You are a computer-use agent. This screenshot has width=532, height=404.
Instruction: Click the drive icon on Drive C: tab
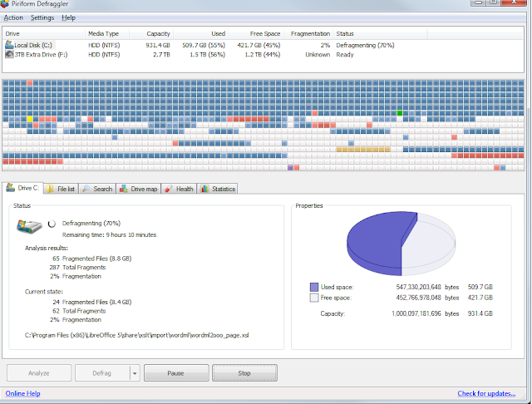(x=11, y=187)
